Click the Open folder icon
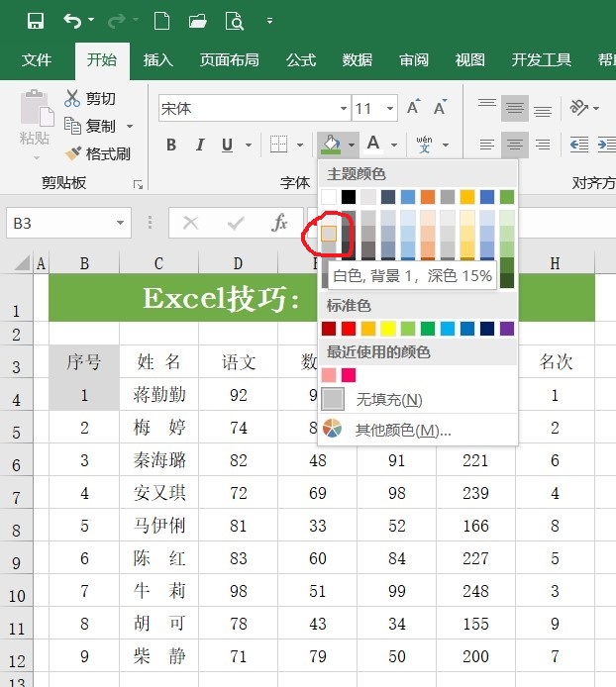 coord(198,21)
